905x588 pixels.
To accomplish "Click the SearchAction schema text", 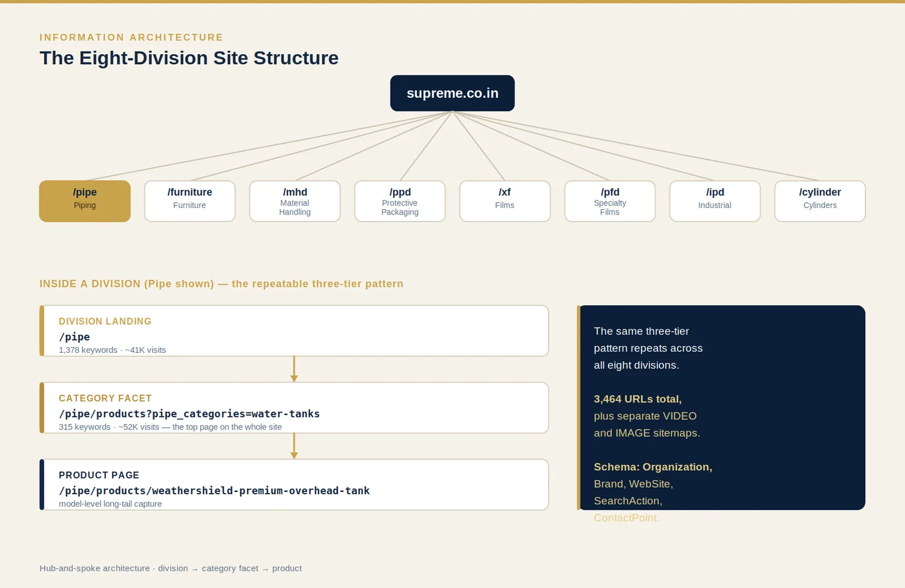I will [628, 501].
